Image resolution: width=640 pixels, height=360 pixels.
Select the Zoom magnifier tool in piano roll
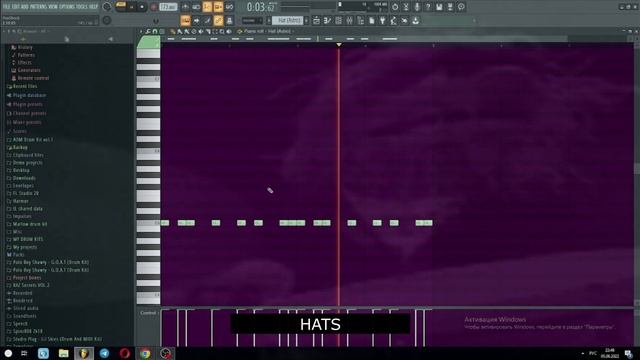click(222, 31)
